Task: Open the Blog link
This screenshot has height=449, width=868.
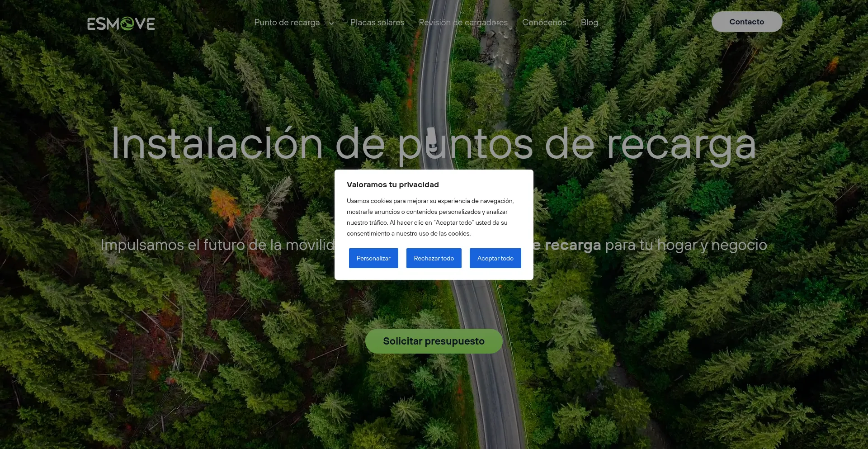Action: (589, 23)
